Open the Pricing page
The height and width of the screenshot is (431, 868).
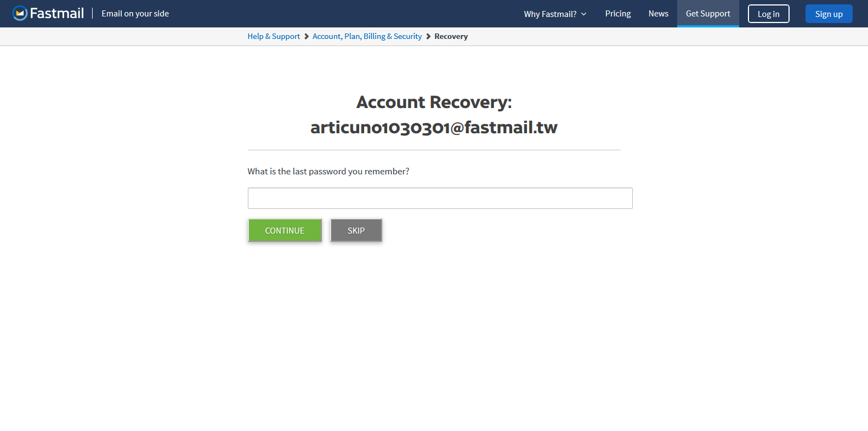click(x=618, y=14)
